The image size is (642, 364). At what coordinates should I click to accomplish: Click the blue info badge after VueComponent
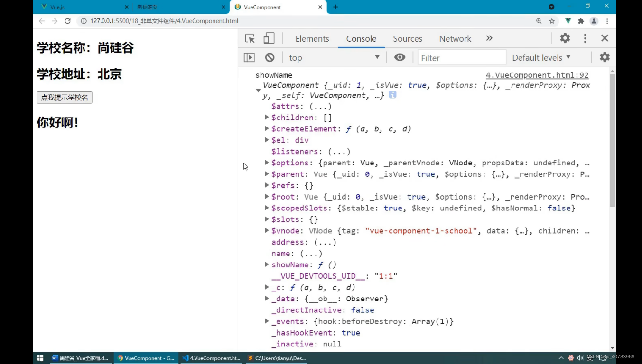(392, 95)
